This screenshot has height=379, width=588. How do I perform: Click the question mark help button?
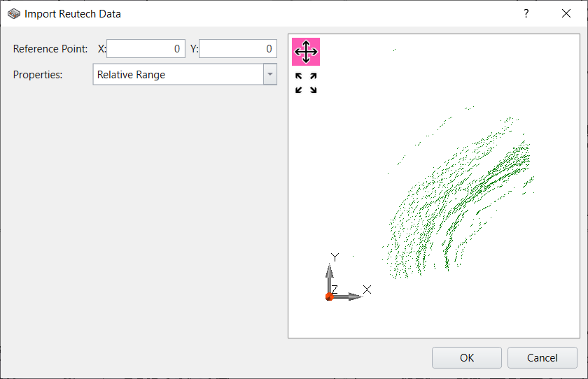[x=526, y=13]
